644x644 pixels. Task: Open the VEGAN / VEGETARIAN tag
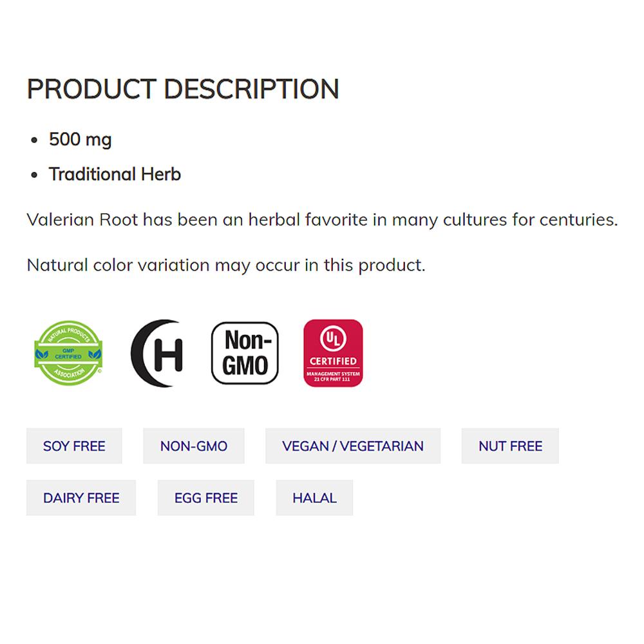click(x=353, y=446)
